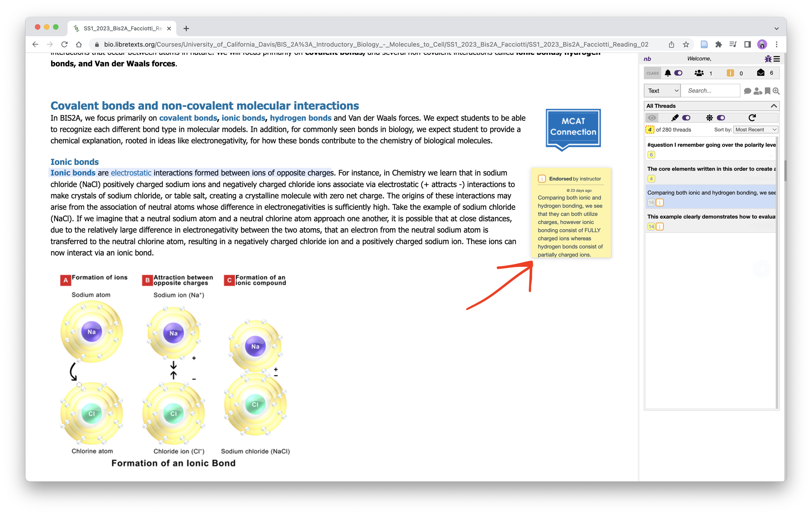
Task: Open the Sort by Most Recent dropdown
Action: pos(755,130)
